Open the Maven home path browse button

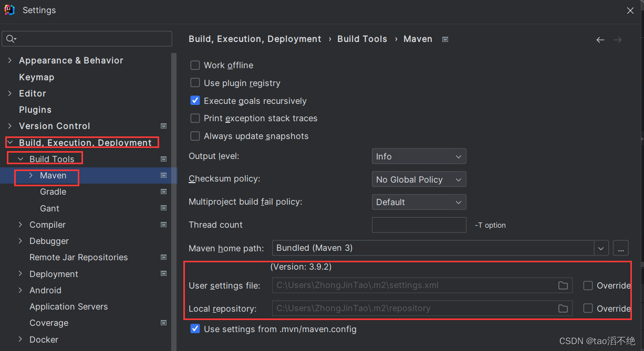point(620,248)
